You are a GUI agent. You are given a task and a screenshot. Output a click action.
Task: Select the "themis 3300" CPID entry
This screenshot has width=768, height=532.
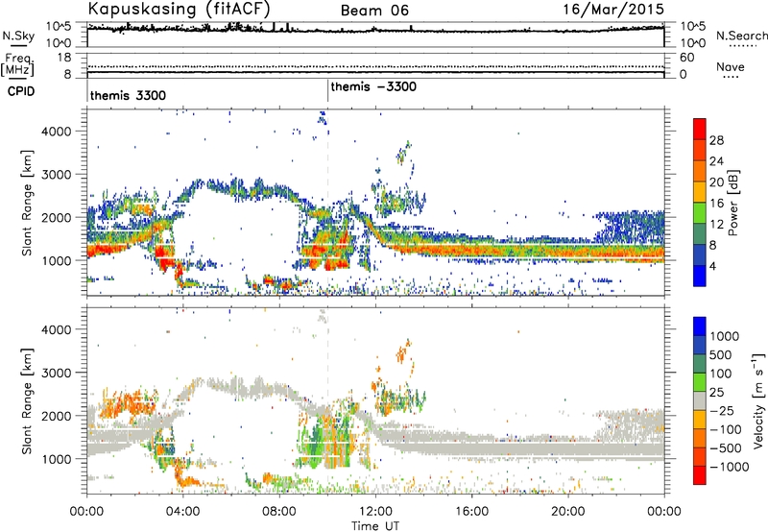[128, 95]
